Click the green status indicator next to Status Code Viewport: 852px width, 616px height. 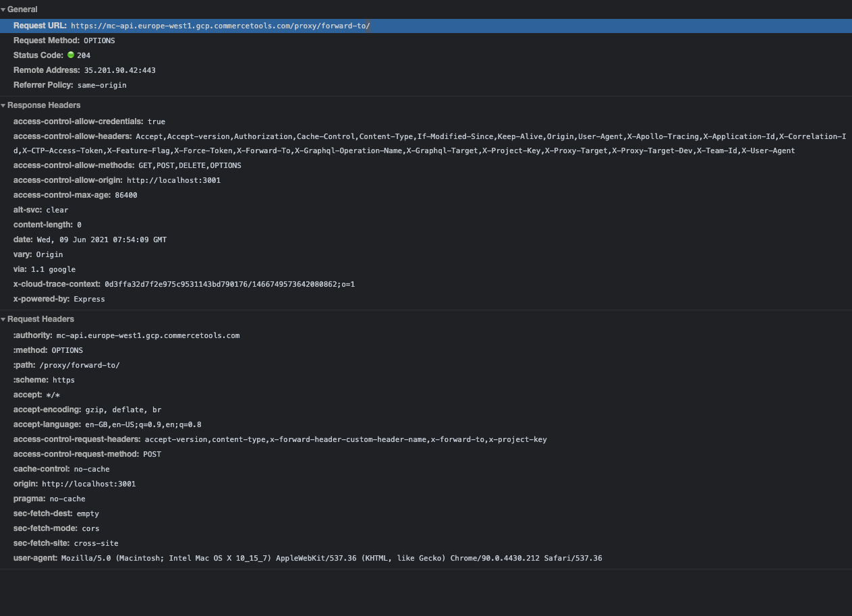[x=71, y=55]
